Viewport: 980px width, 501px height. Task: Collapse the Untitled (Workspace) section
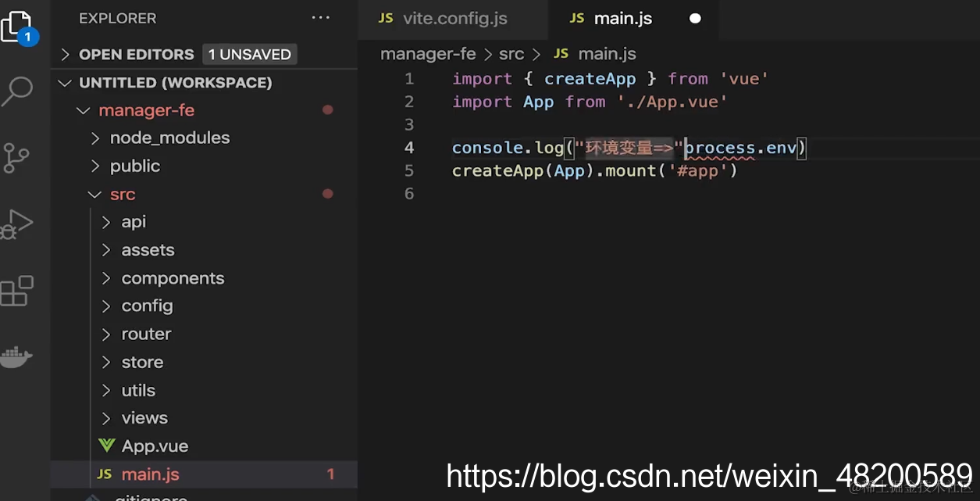(205, 82)
